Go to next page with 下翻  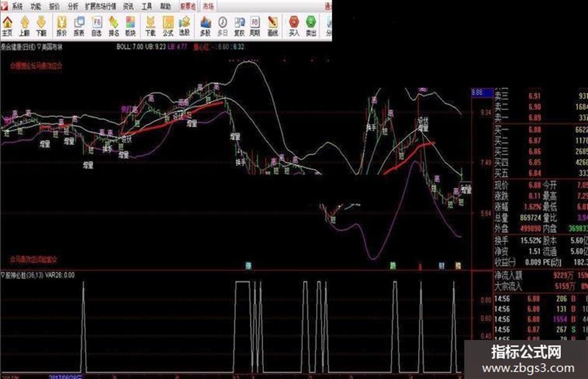41,26
